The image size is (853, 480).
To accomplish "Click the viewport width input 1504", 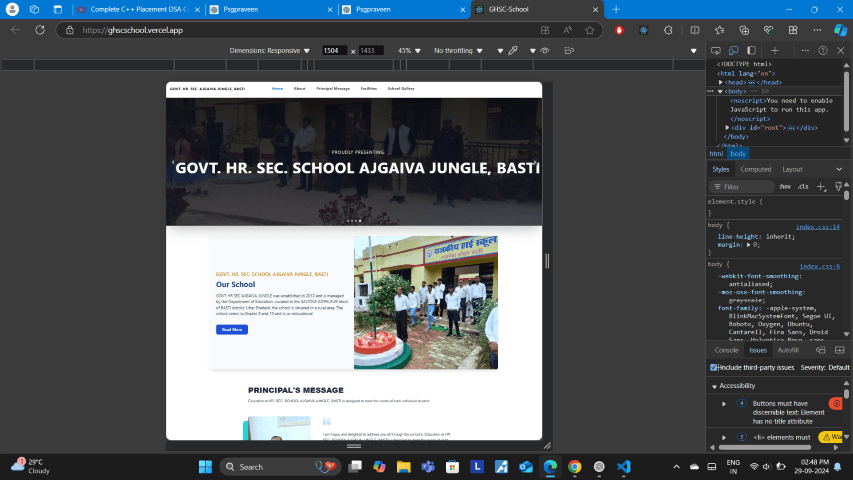I will tap(334, 51).
